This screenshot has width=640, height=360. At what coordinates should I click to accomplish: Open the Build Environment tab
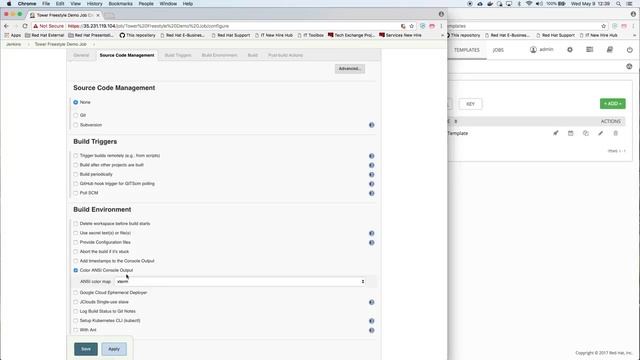click(220, 55)
